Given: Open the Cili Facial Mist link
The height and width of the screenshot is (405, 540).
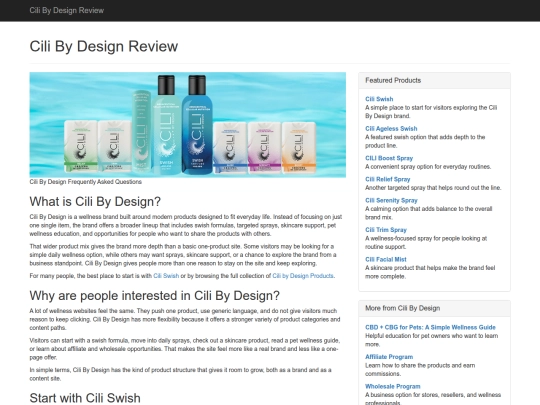Looking at the screenshot, I should [x=385, y=259].
